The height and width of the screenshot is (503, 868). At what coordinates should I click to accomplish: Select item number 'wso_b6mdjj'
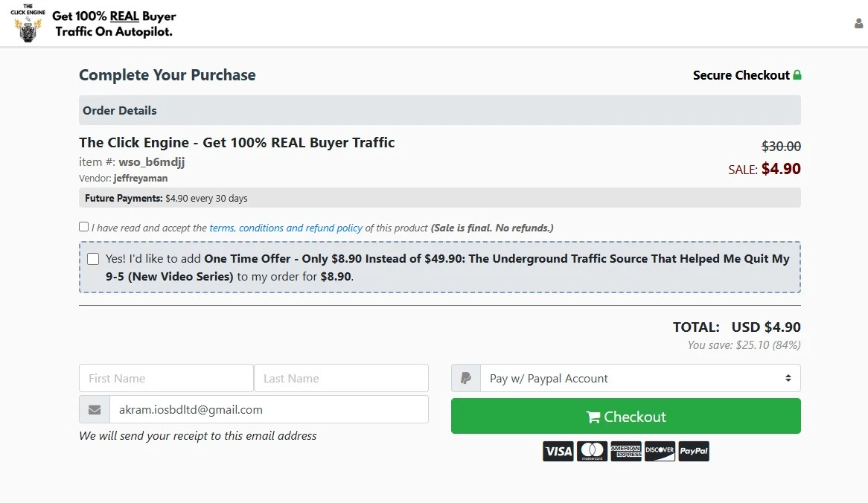[152, 162]
